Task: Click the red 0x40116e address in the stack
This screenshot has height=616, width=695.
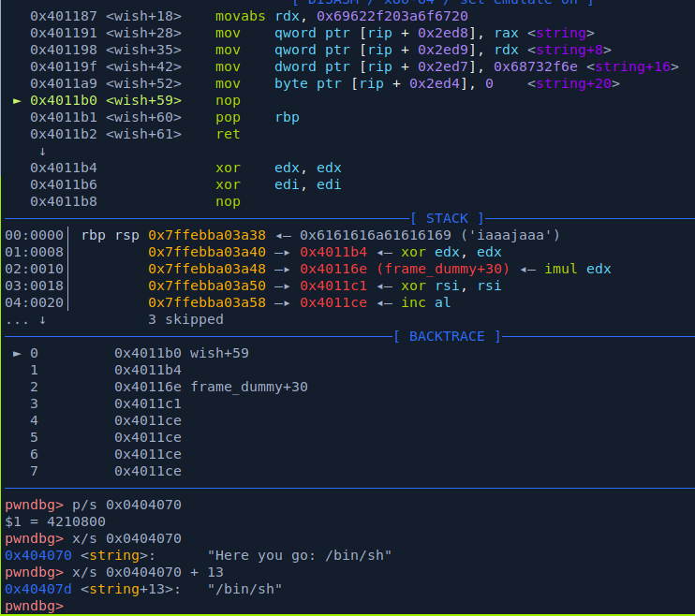Action: tap(332, 269)
